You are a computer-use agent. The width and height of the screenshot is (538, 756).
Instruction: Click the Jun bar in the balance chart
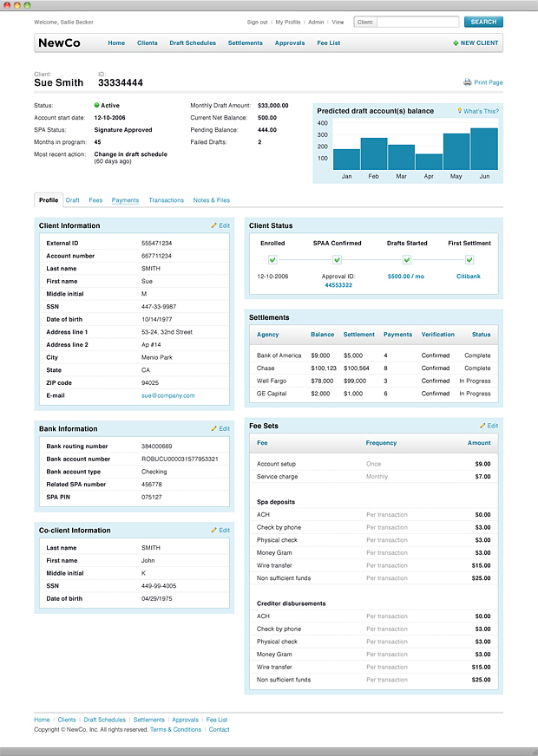point(484,148)
